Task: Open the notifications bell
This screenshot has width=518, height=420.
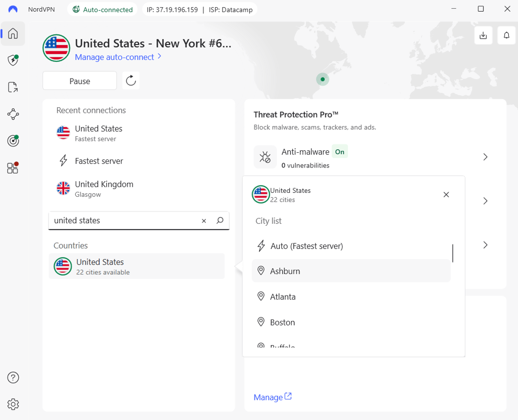Action: pyautogui.click(x=506, y=35)
